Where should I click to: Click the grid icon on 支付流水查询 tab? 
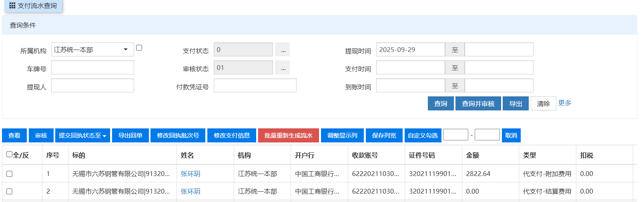(x=12, y=6)
